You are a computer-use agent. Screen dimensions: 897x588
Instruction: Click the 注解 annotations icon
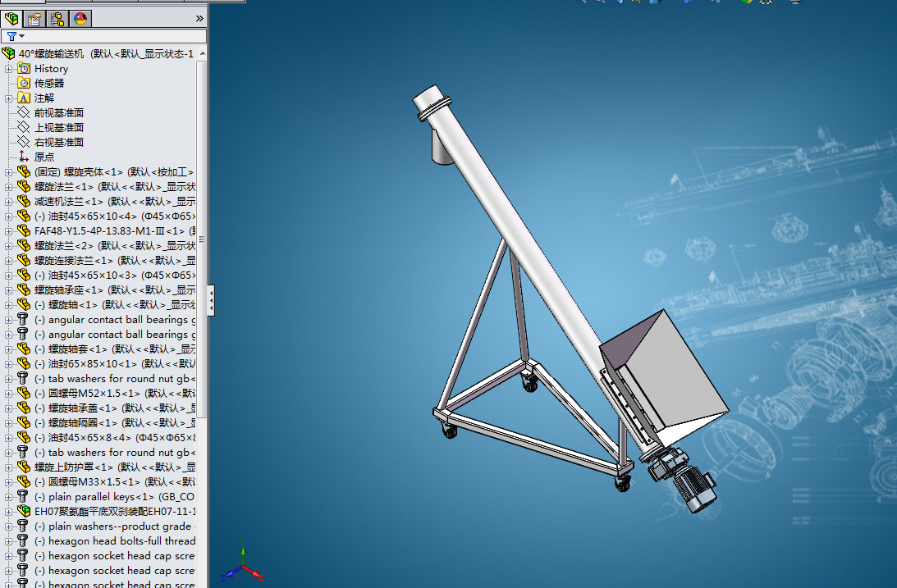tap(24, 98)
